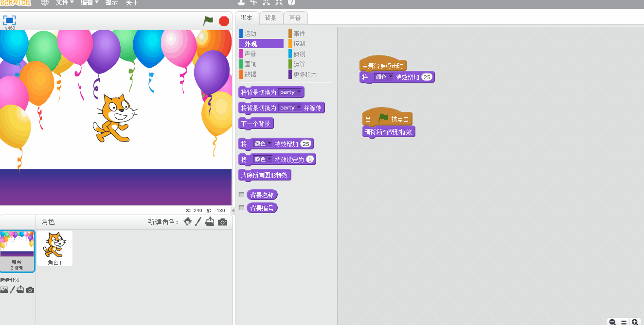Select the 运动 block category

[x=261, y=34]
